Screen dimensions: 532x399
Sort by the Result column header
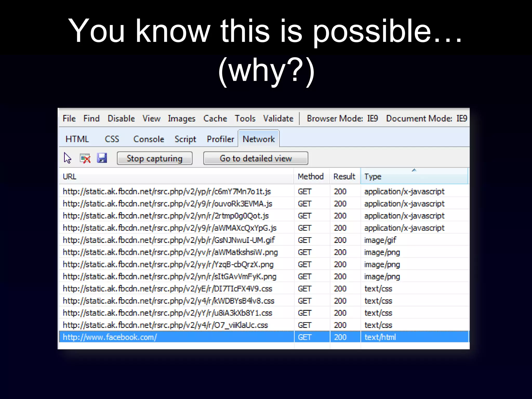point(344,177)
